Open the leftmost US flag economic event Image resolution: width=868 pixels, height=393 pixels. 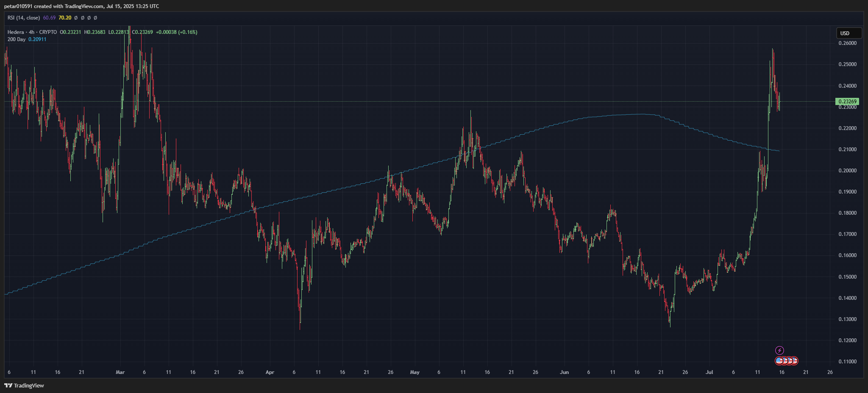pos(779,361)
